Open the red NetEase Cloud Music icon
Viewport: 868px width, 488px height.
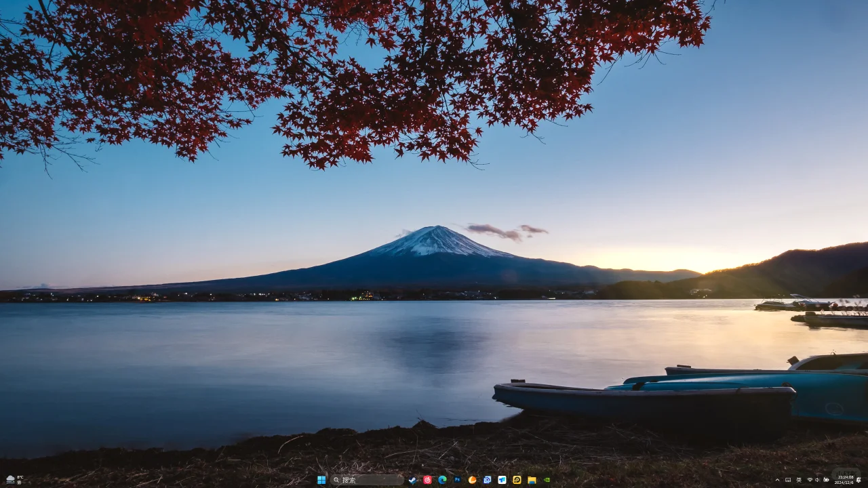point(427,480)
